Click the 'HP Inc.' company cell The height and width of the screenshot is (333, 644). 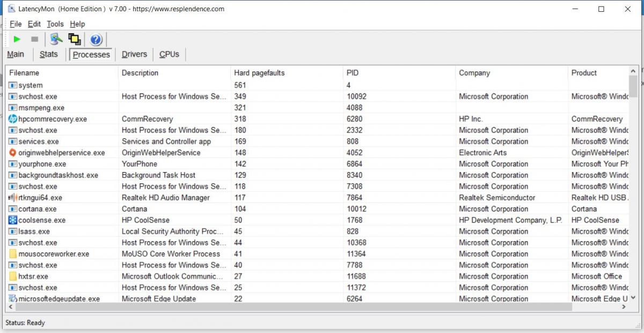pyautogui.click(x=471, y=119)
